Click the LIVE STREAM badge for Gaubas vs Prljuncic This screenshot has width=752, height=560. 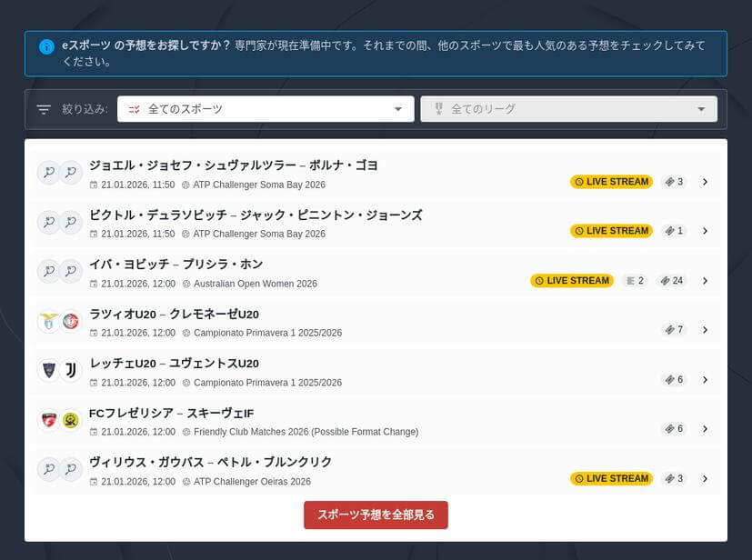[611, 478]
